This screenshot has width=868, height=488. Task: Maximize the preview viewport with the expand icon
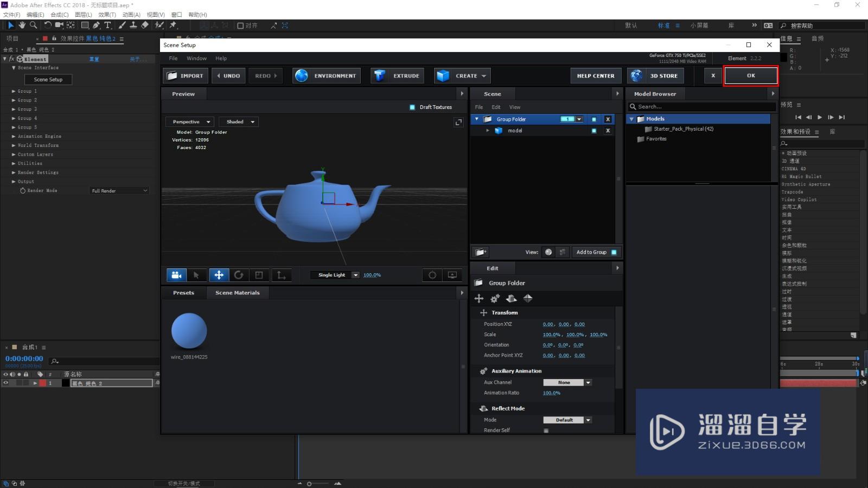[458, 123]
